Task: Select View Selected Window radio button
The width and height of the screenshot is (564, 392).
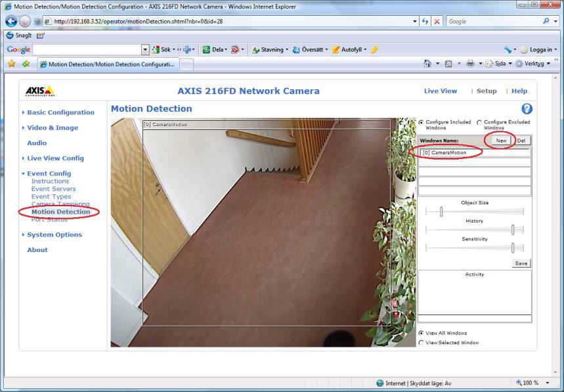Action: [x=421, y=343]
